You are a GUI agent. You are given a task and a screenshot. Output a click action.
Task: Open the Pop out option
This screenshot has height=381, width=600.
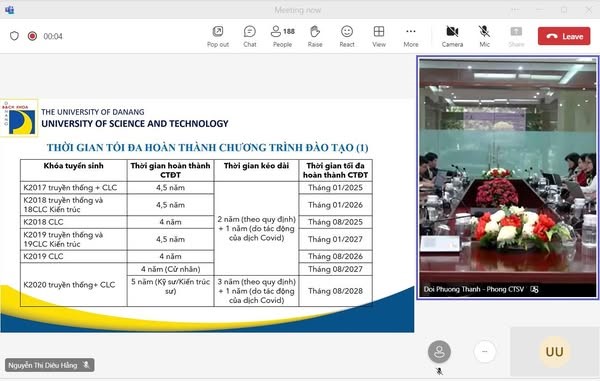tap(218, 37)
